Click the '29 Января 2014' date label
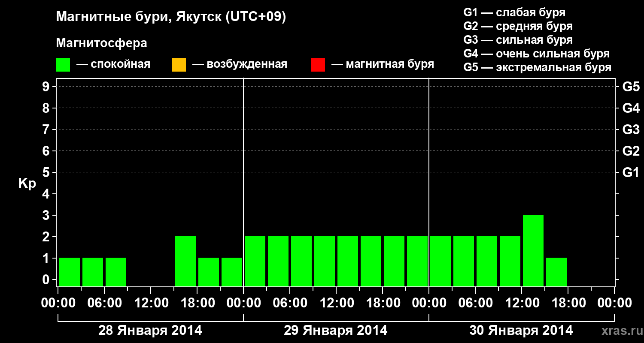The image size is (644, 343). click(x=336, y=331)
